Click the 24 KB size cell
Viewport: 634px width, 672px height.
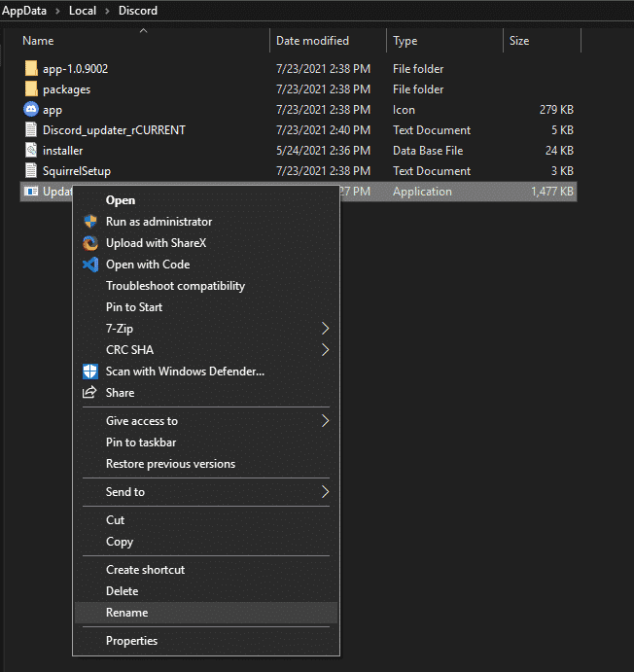pyautogui.click(x=559, y=151)
